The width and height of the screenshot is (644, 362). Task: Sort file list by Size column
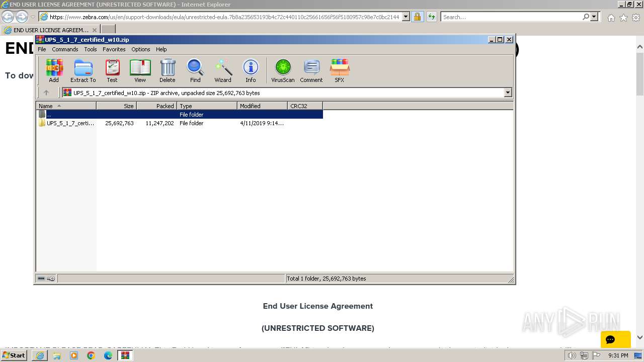116,106
